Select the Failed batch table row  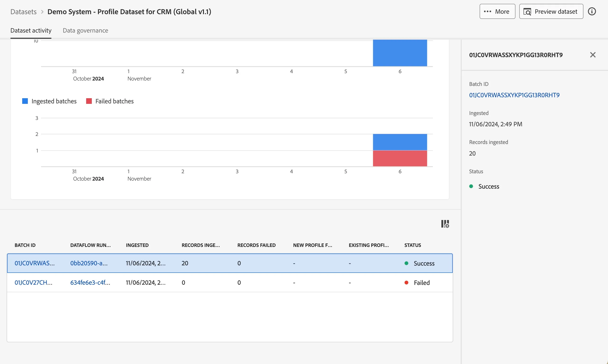tap(230, 283)
